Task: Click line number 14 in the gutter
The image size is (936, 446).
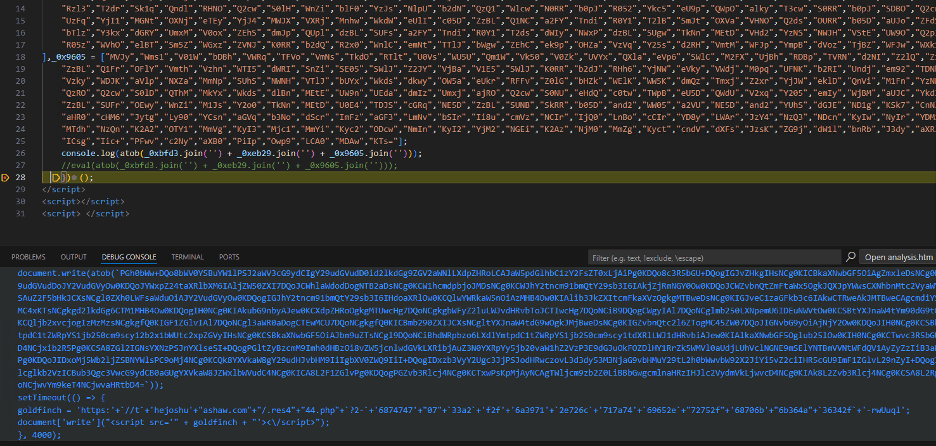Action: point(21,9)
